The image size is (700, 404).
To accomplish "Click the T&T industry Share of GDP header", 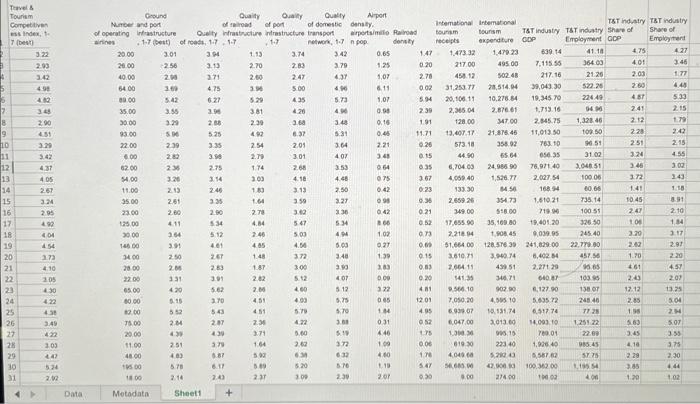I will (x=626, y=29).
